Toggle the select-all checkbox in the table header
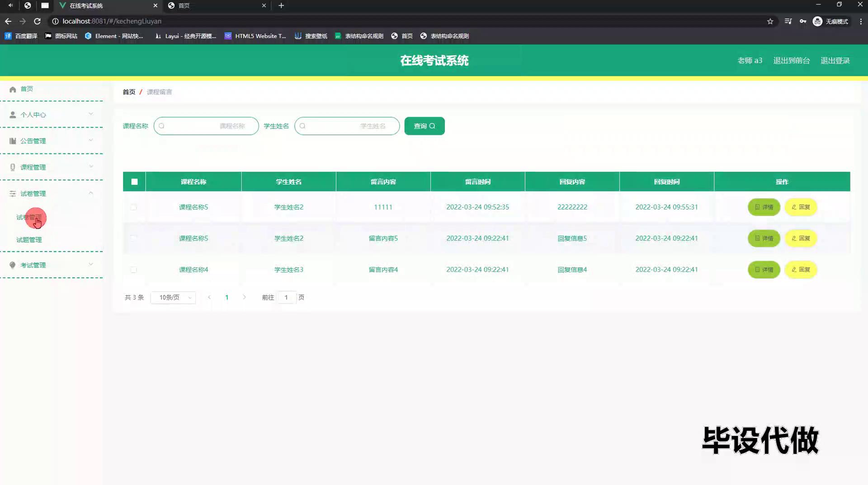Image resolution: width=868 pixels, height=485 pixels. (134, 182)
